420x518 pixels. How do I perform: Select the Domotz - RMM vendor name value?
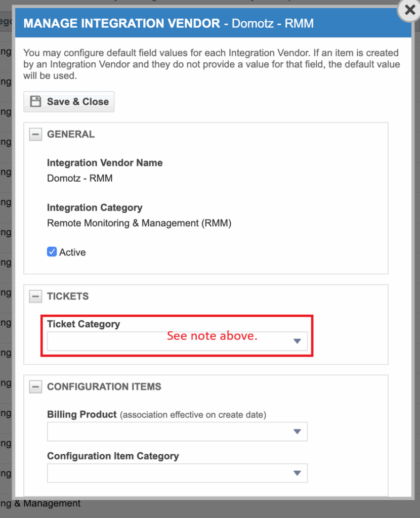pyautogui.click(x=79, y=178)
